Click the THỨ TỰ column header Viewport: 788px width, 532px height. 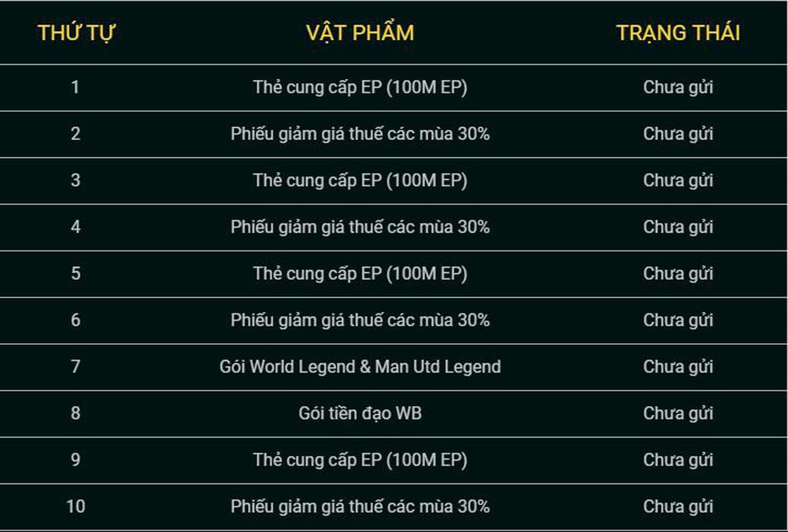click(x=76, y=33)
